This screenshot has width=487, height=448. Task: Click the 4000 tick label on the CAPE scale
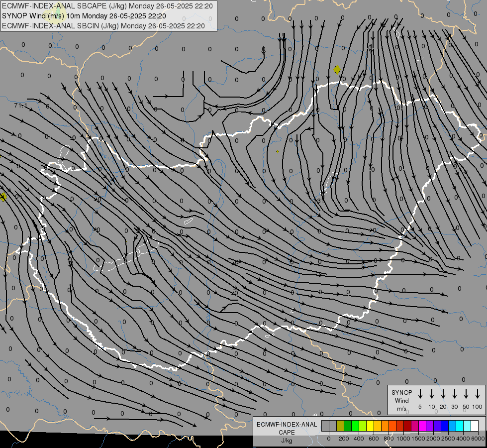(x=464, y=439)
